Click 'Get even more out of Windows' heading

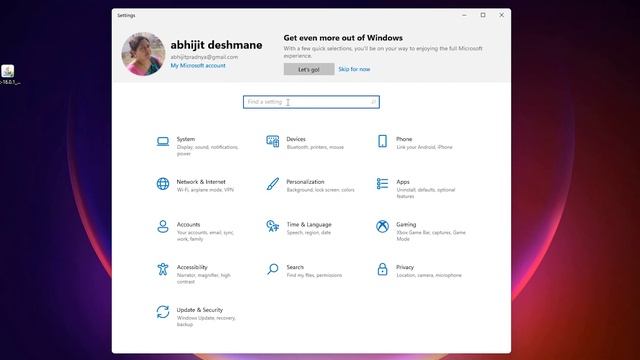coord(343,38)
